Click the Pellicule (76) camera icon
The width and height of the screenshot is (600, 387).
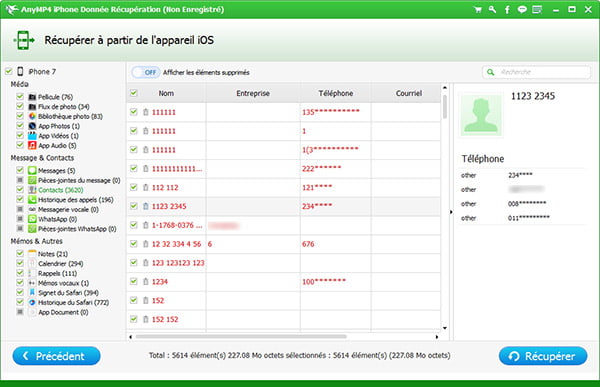point(32,97)
